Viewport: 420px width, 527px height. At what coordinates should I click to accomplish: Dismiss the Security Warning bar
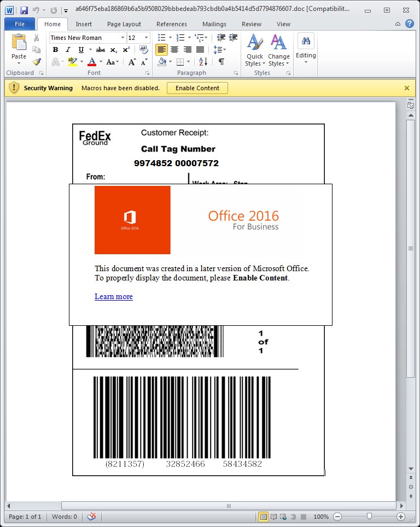click(407, 88)
